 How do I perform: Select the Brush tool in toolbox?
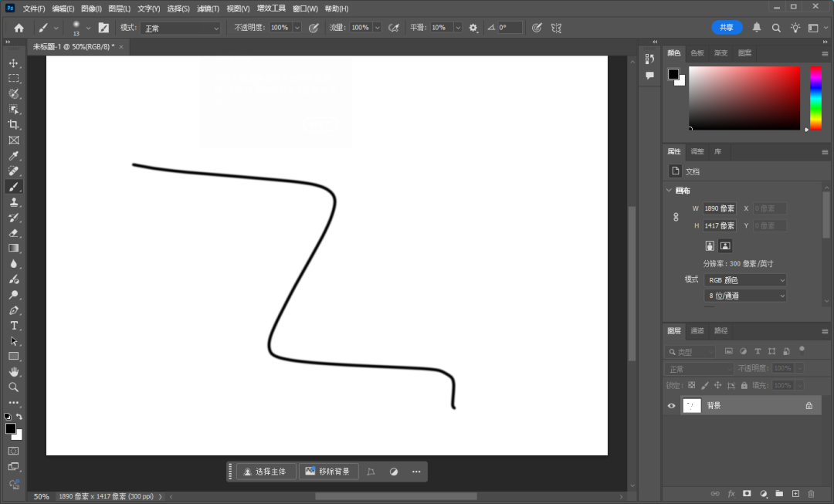[x=14, y=187]
